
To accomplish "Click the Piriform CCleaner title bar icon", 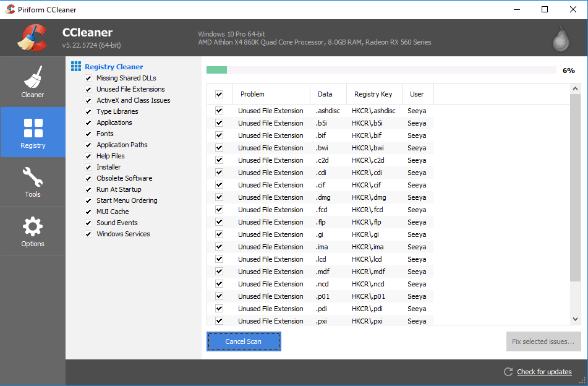I will coord(10,9).
